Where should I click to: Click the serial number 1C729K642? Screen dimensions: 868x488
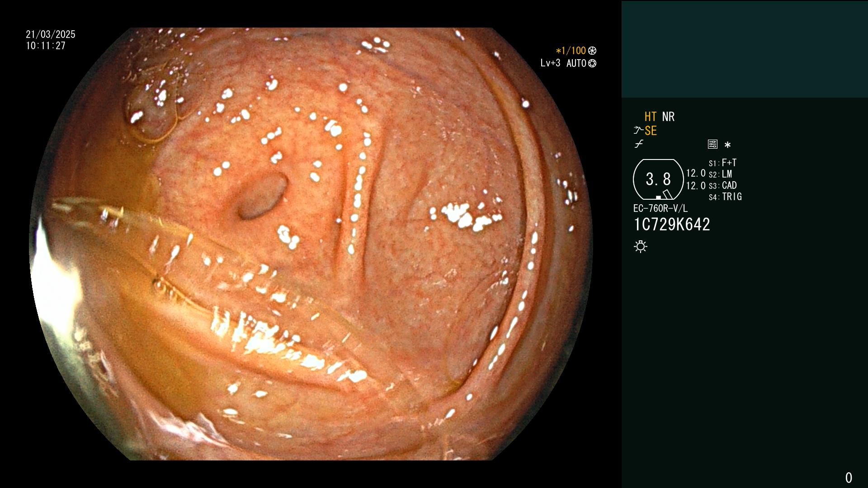coord(672,225)
